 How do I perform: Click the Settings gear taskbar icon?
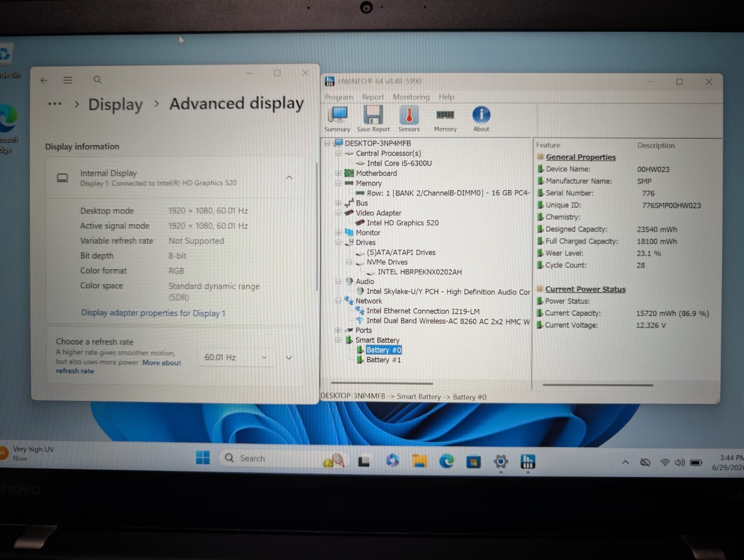tap(500, 461)
